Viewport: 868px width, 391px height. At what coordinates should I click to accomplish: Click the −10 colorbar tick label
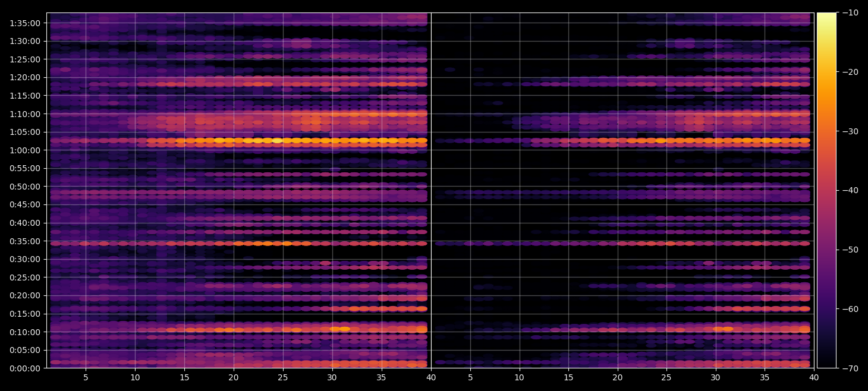850,12
